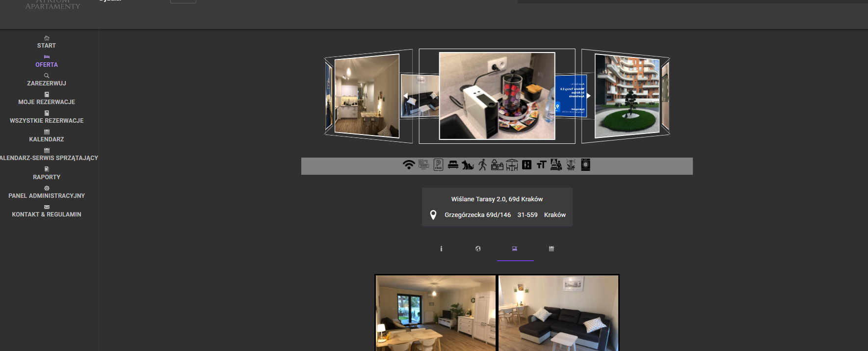
Task: Open the calendar availability tab
Action: [x=552, y=249]
